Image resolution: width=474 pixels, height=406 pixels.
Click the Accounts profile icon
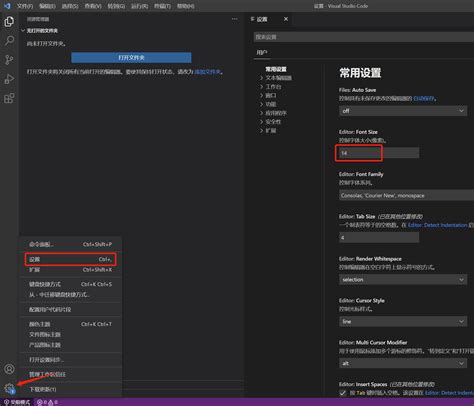[9, 369]
